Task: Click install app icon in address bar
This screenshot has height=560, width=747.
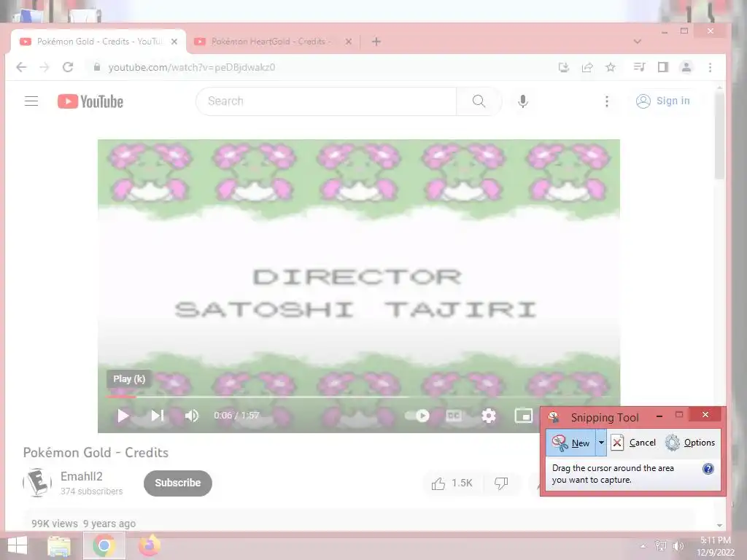Action: (x=564, y=67)
